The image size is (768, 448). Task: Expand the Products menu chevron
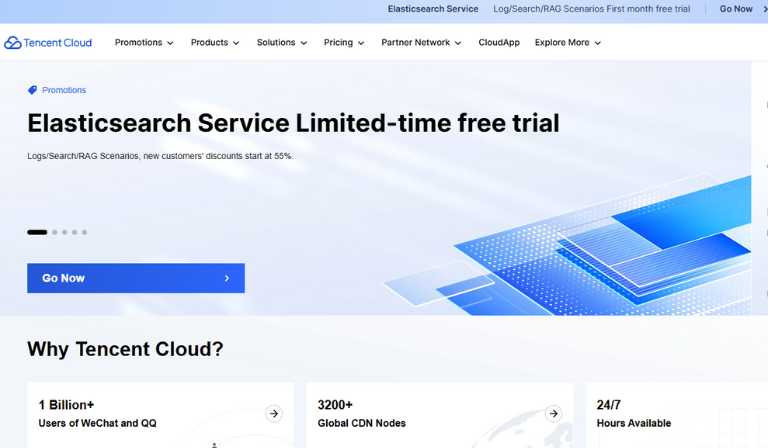click(x=236, y=43)
